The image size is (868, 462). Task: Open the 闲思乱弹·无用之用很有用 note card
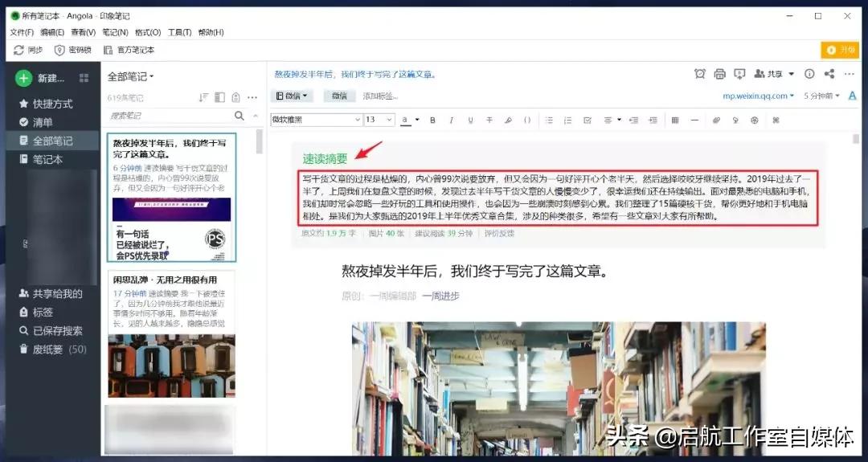tap(172, 333)
